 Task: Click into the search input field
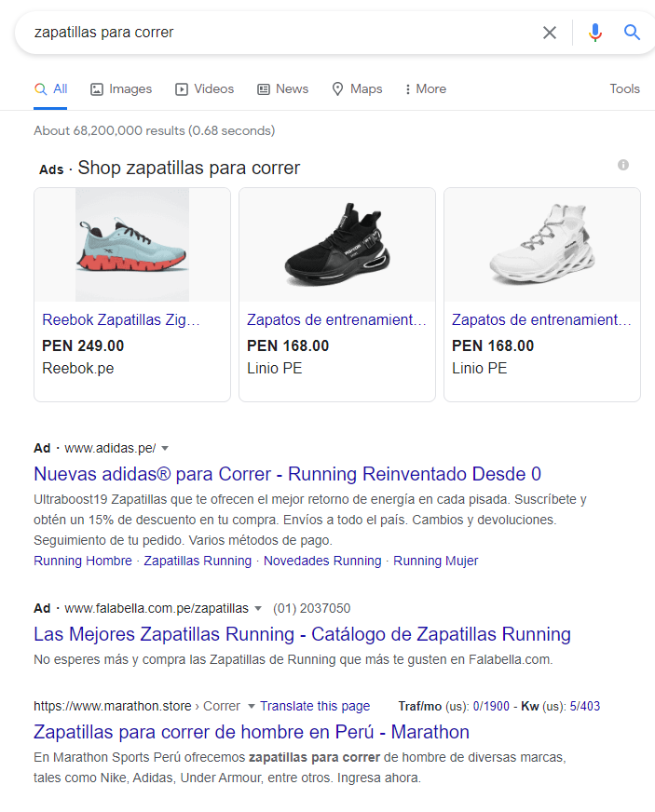click(280, 33)
